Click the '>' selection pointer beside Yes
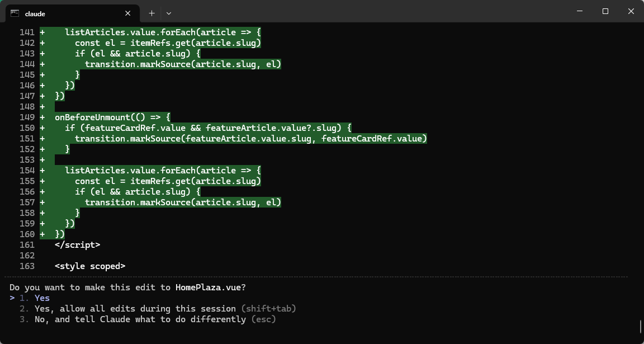This screenshot has width=644, height=344. point(12,298)
